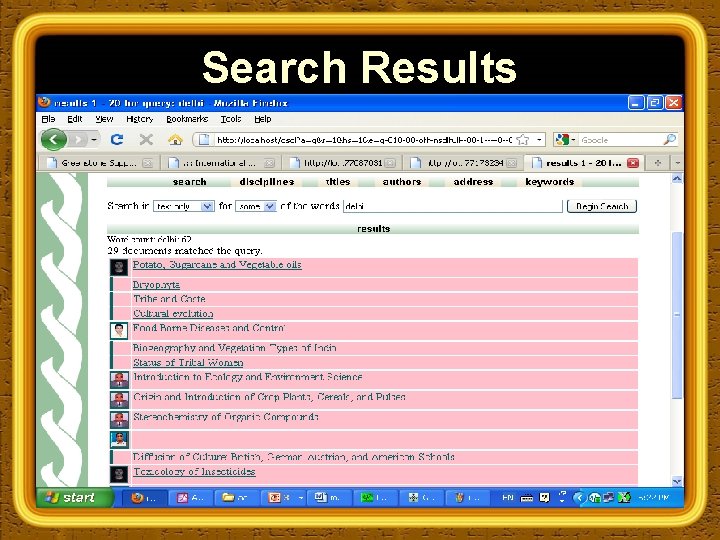The width and height of the screenshot is (720, 540).
Task: Open the Bryophyta result link
Action: pos(156,285)
